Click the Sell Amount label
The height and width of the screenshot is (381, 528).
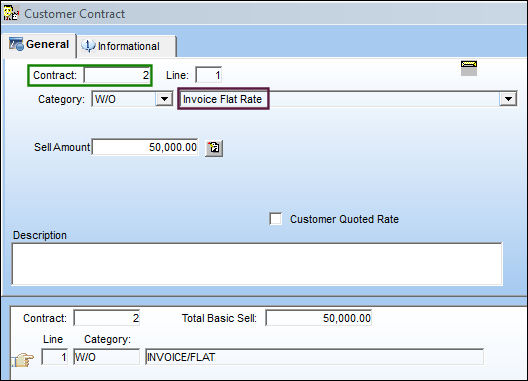pyautogui.click(x=62, y=147)
